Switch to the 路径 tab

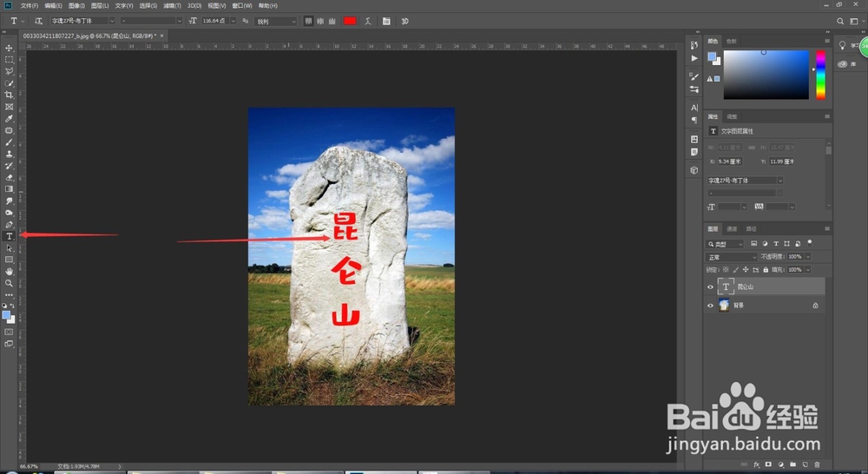751,228
